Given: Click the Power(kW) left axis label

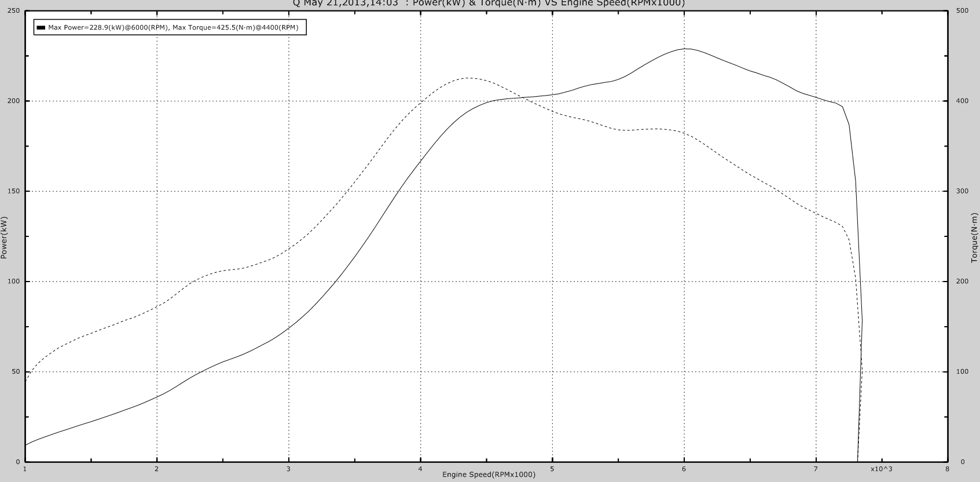Looking at the screenshot, I should [x=4, y=238].
